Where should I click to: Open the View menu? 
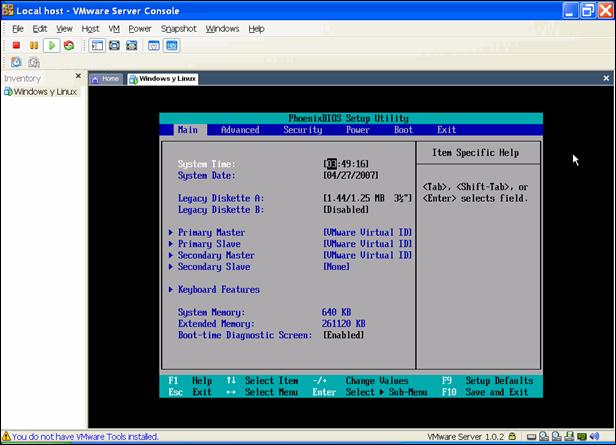click(x=64, y=29)
